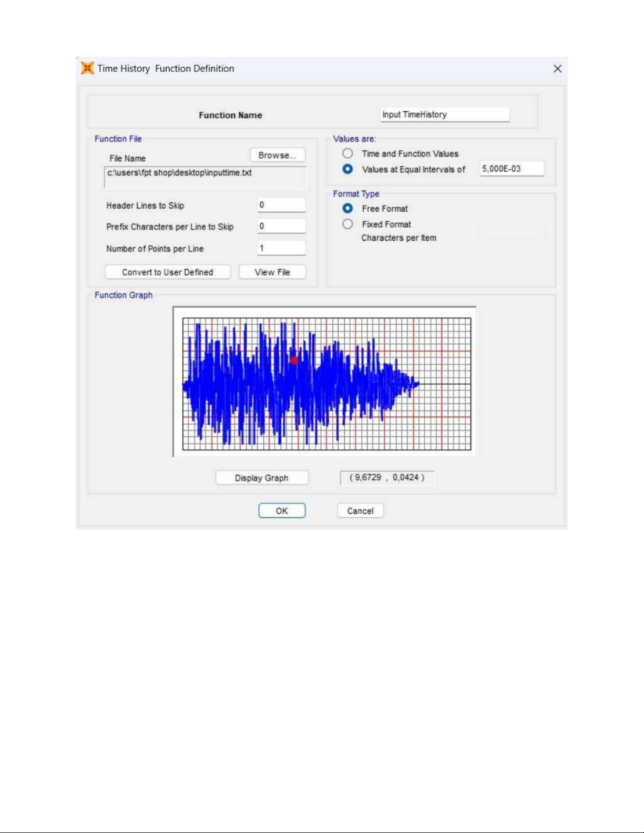This screenshot has width=644, height=833.
Task: Click the File Name path box
Action: click(205, 177)
